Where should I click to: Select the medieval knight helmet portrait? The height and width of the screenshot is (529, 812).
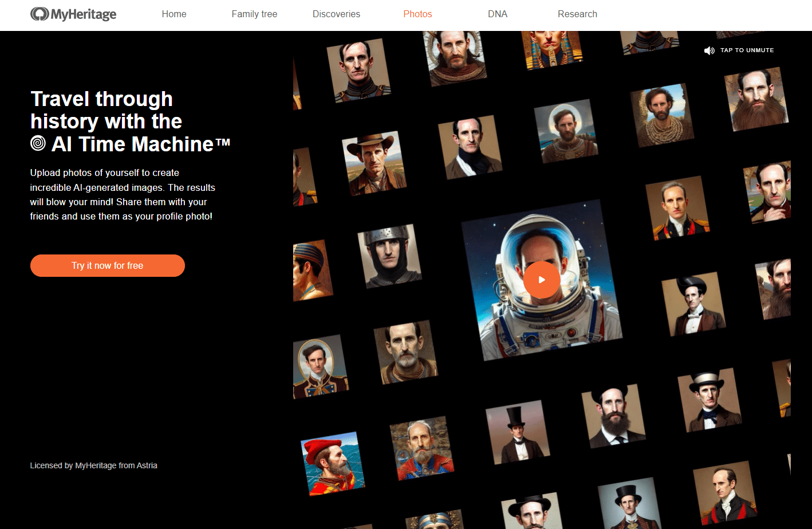pyautogui.click(x=389, y=256)
